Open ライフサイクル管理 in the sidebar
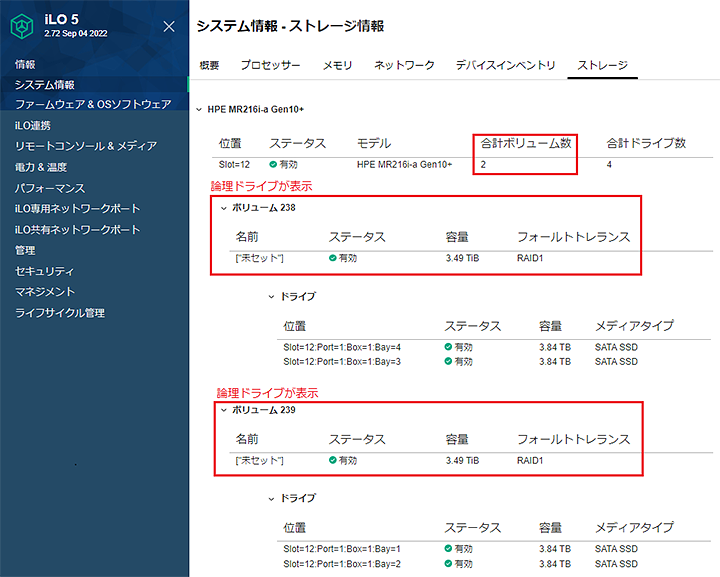The image size is (720, 577). 60,313
